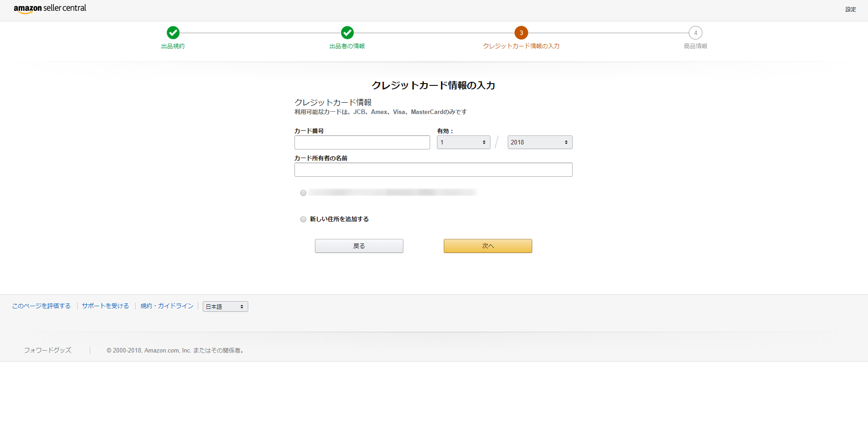This screenshot has width=868, height=427.
Task: Open the 規約・ガイドライン link
Action: click(x=166, y=305)
